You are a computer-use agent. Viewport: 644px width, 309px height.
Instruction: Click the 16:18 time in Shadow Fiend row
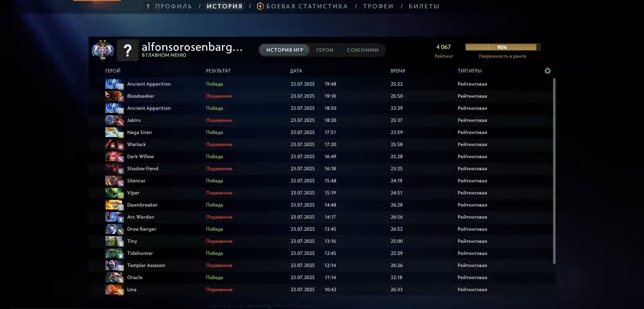[330, 169]
